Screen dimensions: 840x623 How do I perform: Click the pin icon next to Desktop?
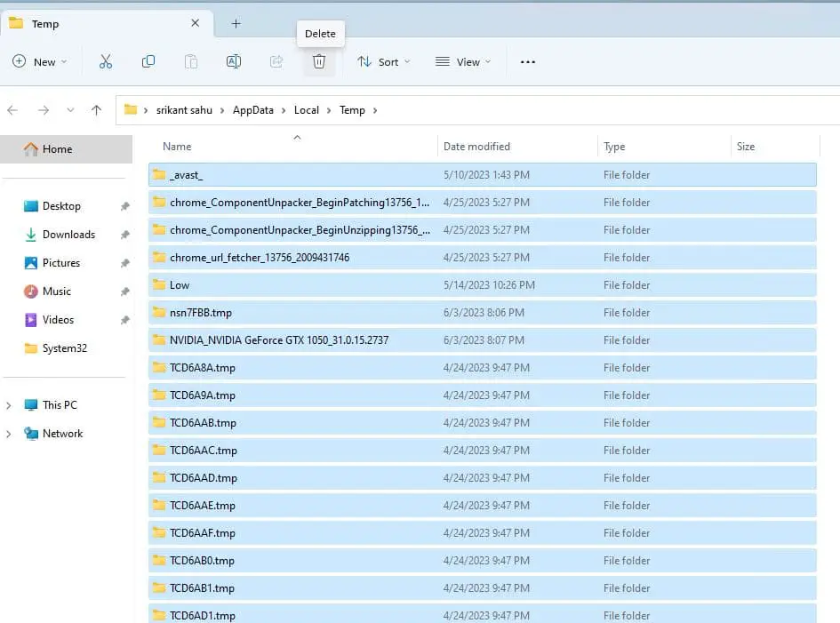click(x=124, y=206)
